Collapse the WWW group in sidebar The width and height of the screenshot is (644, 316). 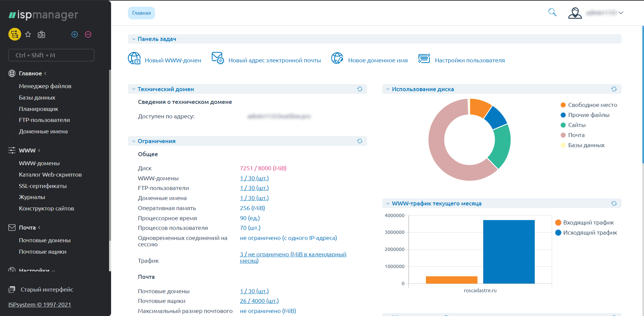pos(27,150)
